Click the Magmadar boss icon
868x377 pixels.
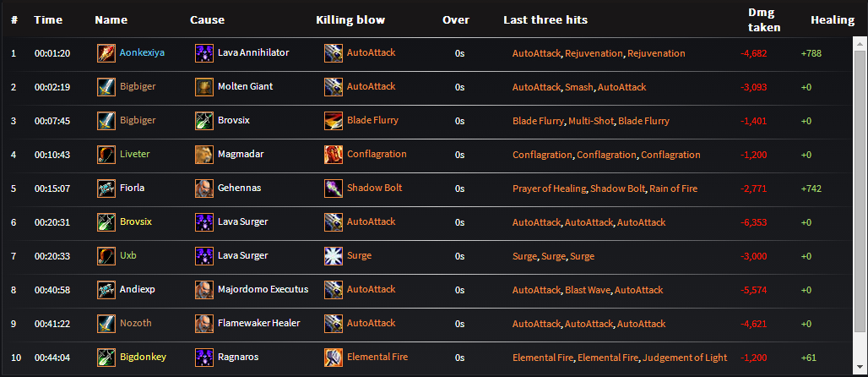click(x=203, y=155)
